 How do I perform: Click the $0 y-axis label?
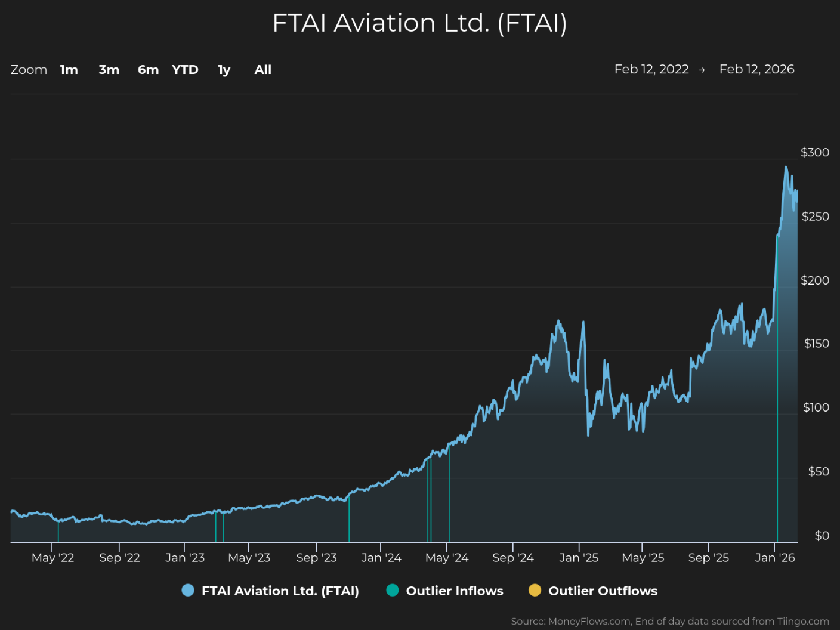[x=822, y=535]
